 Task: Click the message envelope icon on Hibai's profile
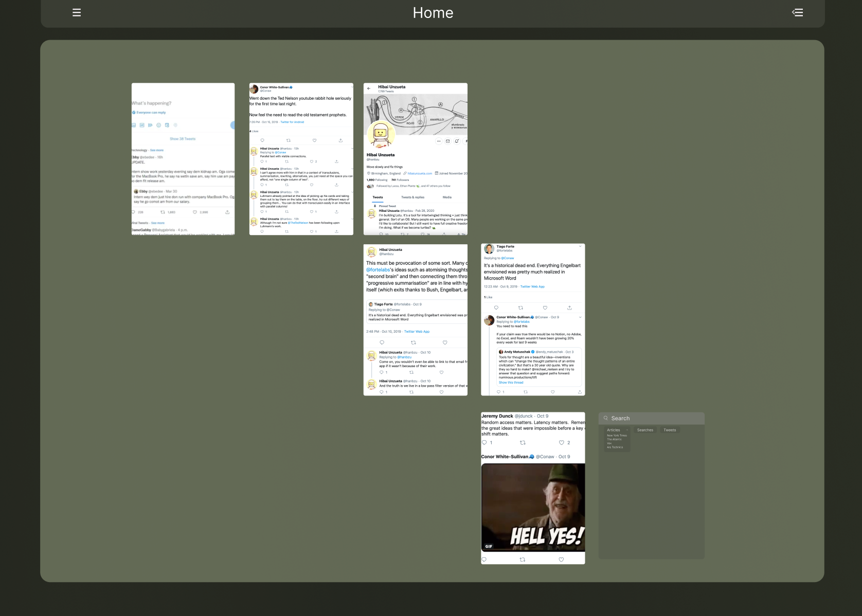[x=447, y=141]
